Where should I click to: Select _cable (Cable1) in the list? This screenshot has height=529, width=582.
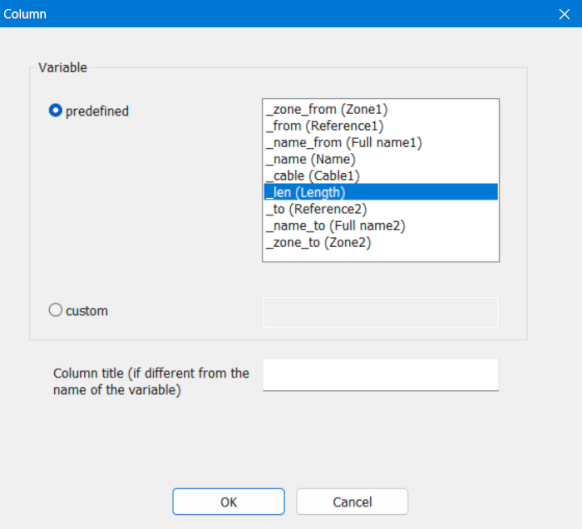381,176
